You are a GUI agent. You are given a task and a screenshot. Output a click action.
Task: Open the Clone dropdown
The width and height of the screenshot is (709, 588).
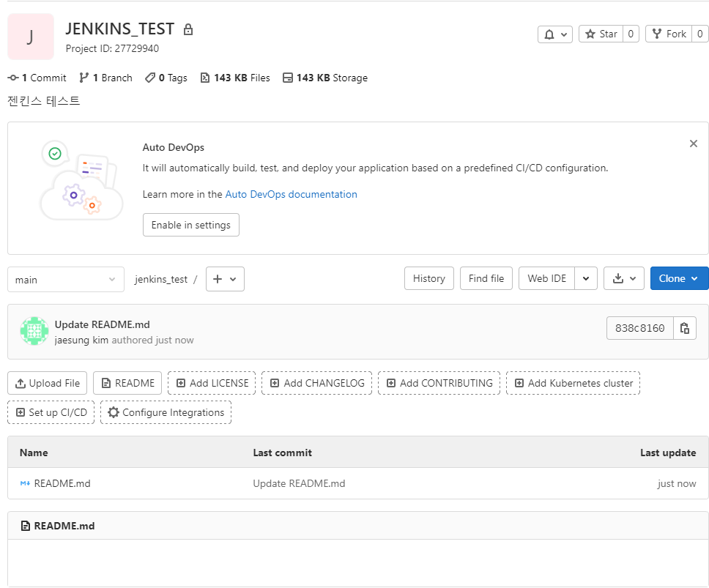tap(679, 278)
